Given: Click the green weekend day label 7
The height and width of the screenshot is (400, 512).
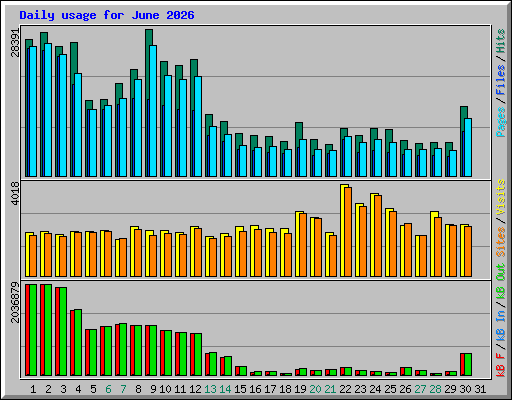Looking at the screenshot, I should click(123, 389).
